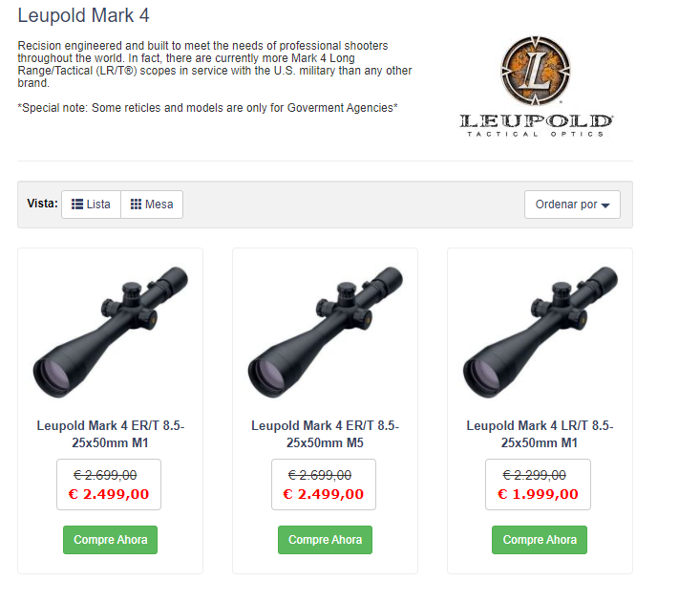Open ER/T 8.5-25x50mm M1 scope image

pos(110,332)
